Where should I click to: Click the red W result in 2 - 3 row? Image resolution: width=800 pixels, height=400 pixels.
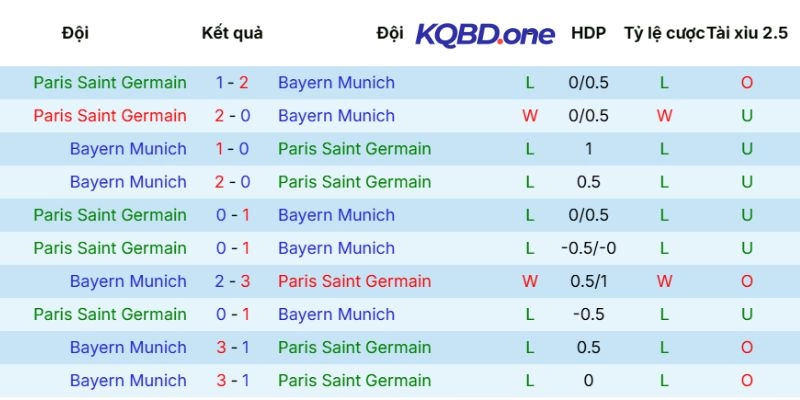[530, 281]
